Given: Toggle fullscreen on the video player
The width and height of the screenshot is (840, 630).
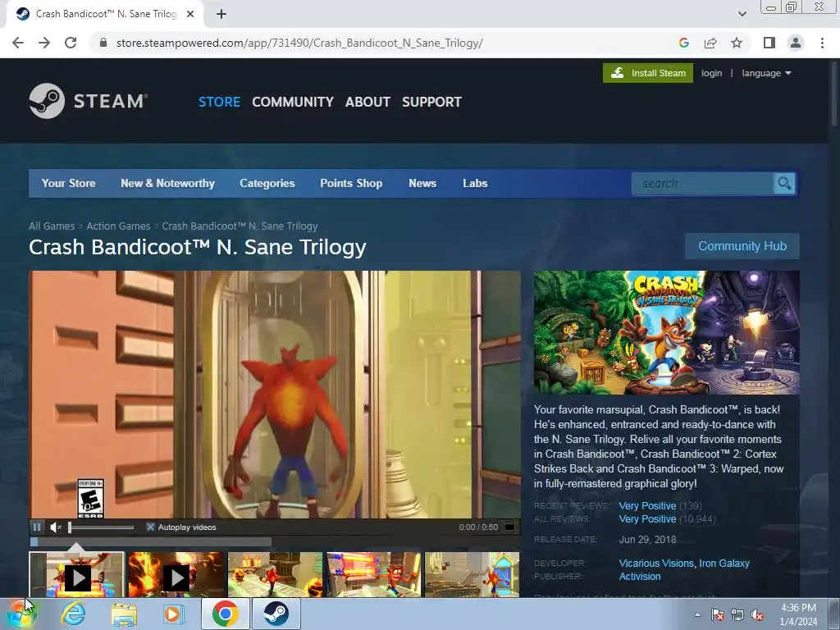Looking at the screenshot, I should pyautogui.click(x=510, y=527).
